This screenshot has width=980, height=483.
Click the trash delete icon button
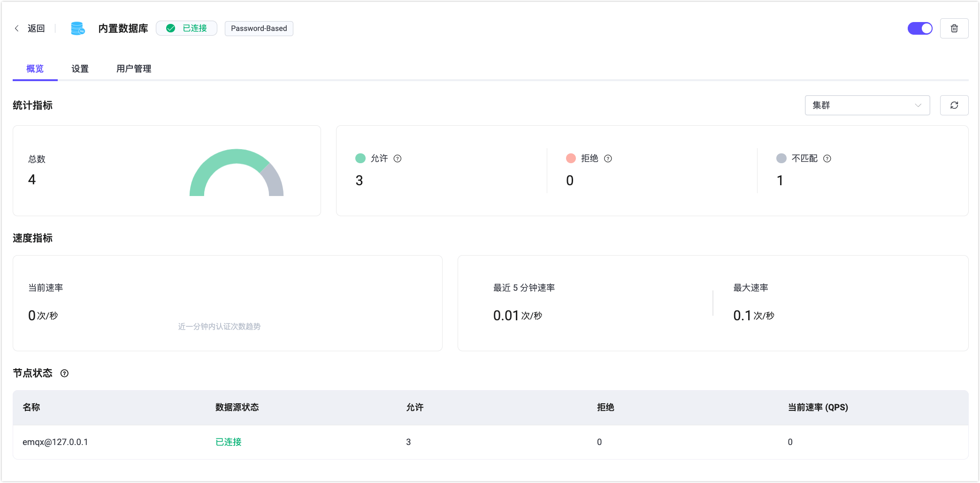click(954, 29)
